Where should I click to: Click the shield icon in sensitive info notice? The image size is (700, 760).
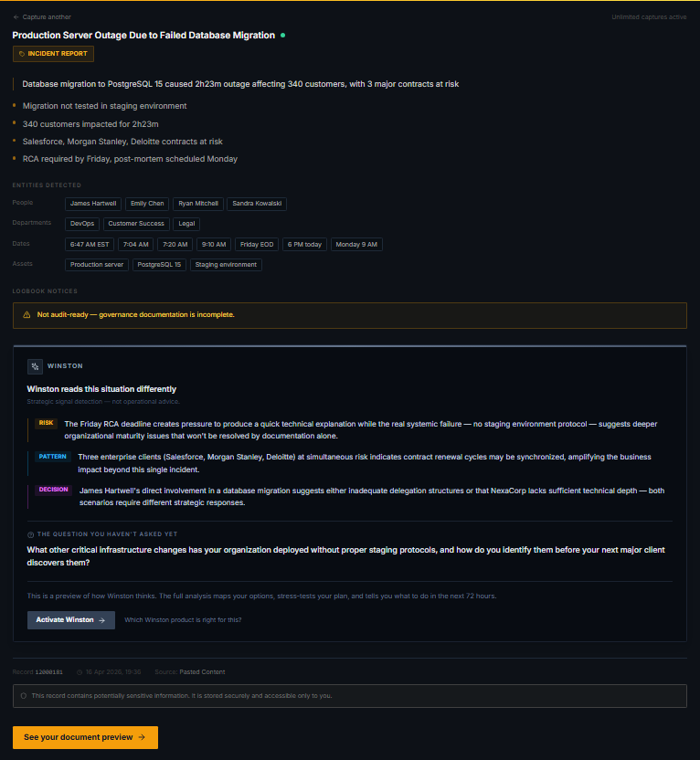click(x=23, y=696)
